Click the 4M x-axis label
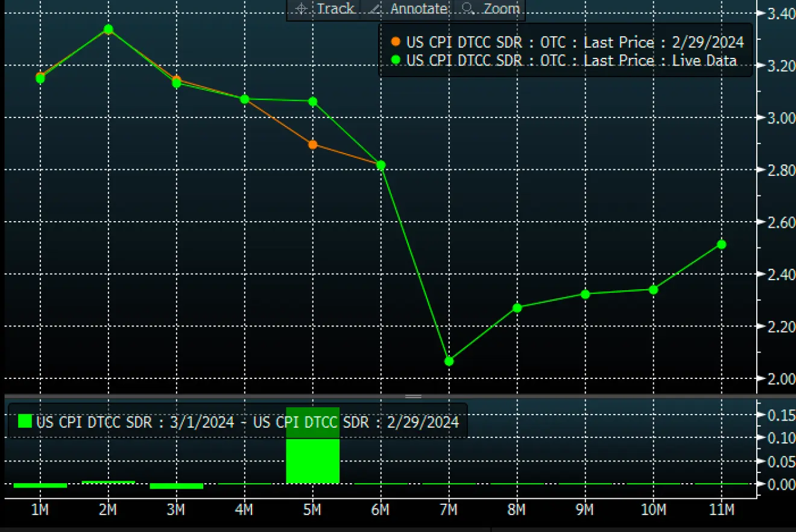 point(245,510)
